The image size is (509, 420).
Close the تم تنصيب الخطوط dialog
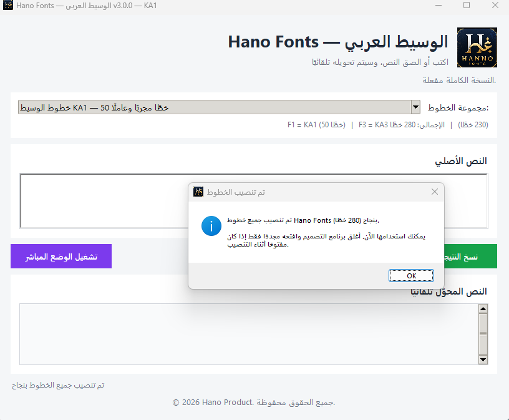pos(435,192)
